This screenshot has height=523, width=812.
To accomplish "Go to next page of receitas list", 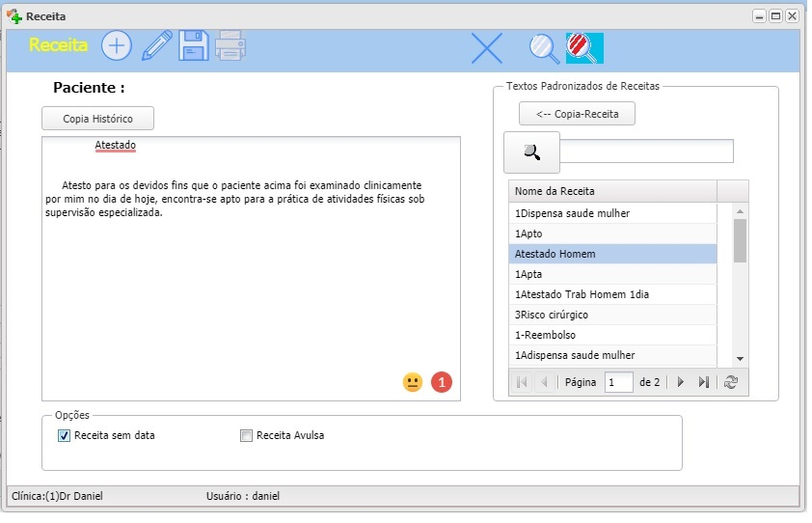I will pyautogui.click(x=681, y=382).
